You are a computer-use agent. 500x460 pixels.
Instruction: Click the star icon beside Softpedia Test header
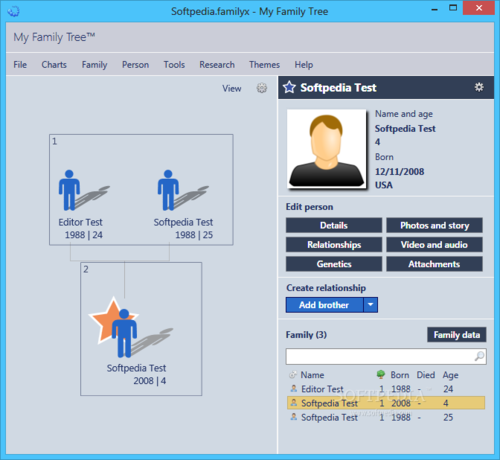pos(289,87)
